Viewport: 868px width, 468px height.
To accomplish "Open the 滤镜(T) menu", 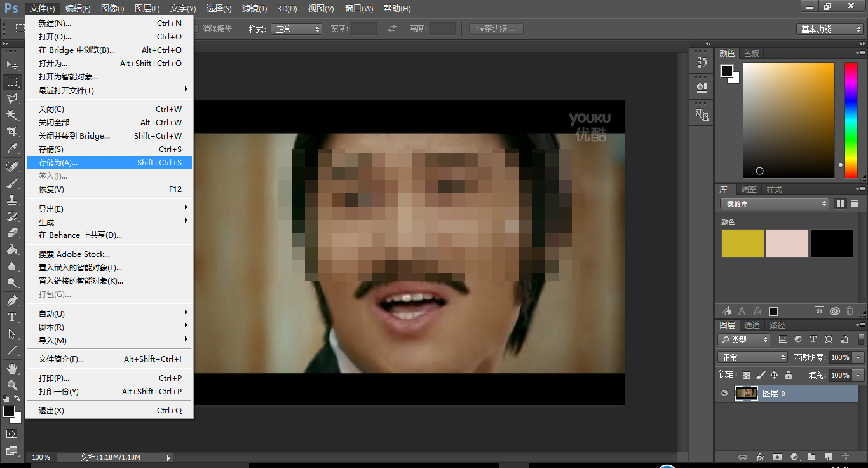I will (254, 9).
